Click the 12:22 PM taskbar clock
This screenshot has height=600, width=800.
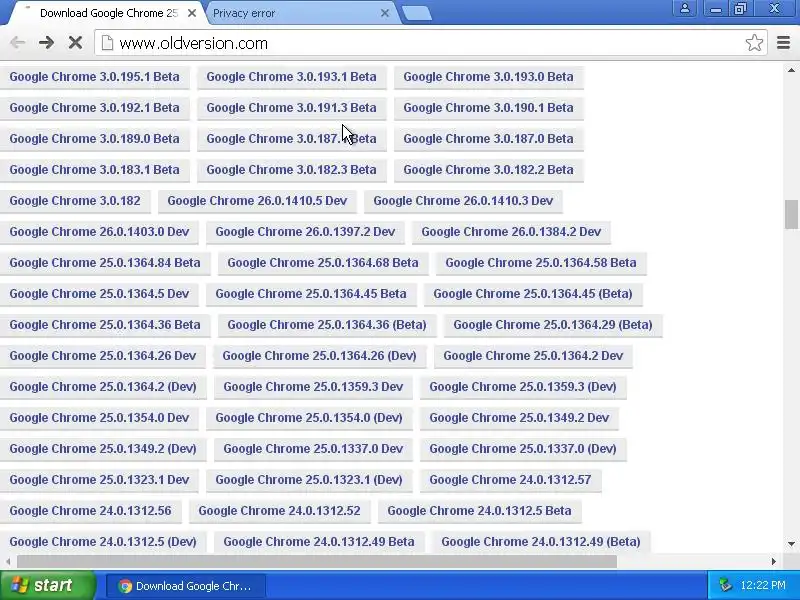coord(763,585)
